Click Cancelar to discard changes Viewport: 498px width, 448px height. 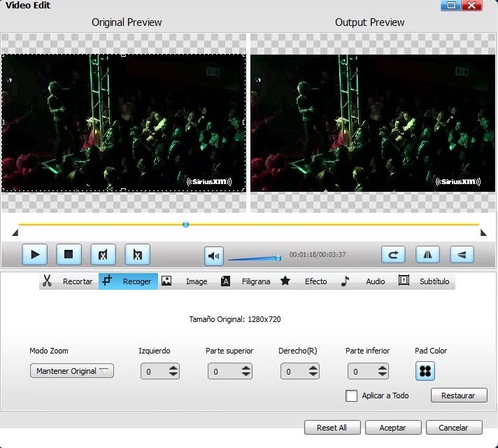pyautogui.click(x=454, y=428)
